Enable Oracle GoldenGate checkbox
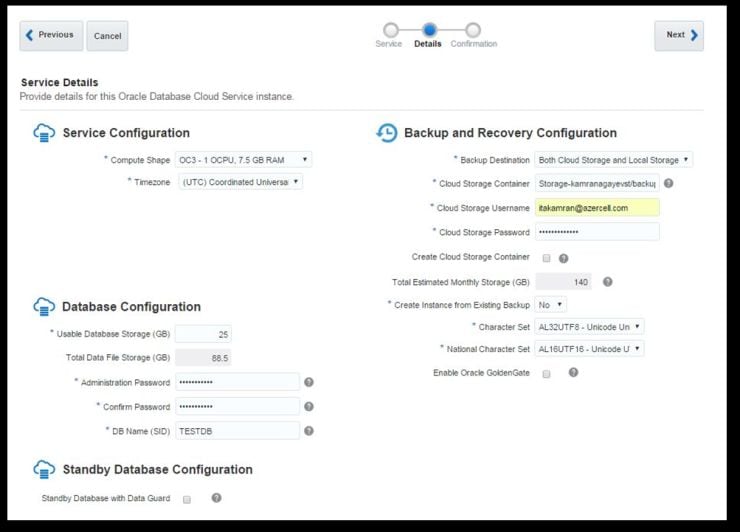Viewport: 740px width, 532px height. 547,374
